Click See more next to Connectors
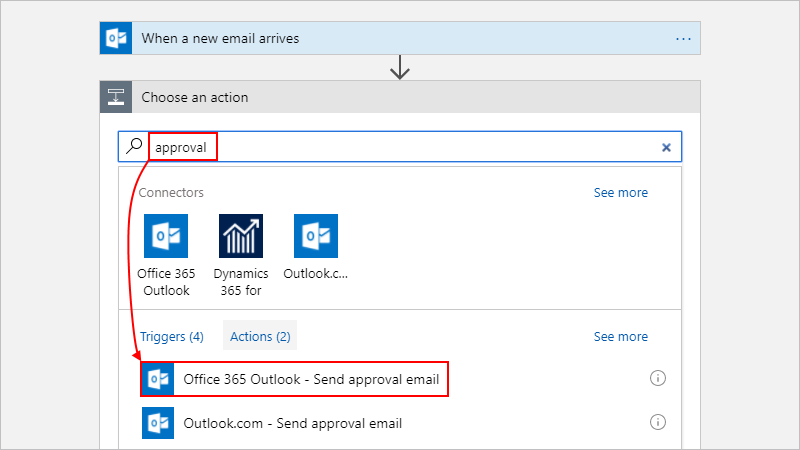The image size is (800, 450). pos(620,192)
